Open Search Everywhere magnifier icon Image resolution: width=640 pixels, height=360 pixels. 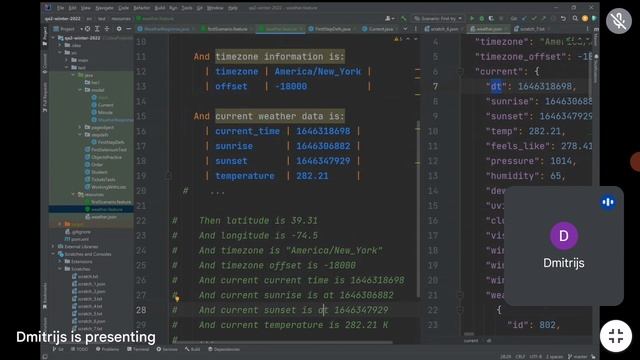pos(575,18)
